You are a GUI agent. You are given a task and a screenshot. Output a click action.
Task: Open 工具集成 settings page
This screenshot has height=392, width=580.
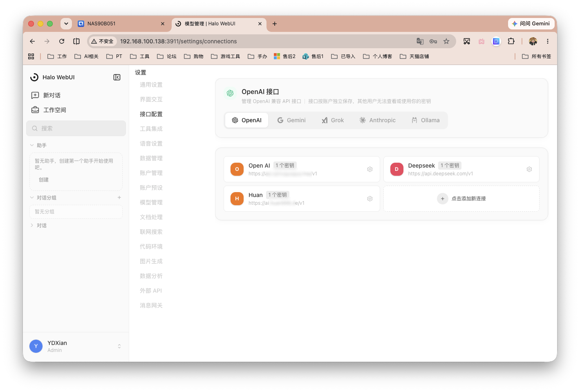coord(151,129)
